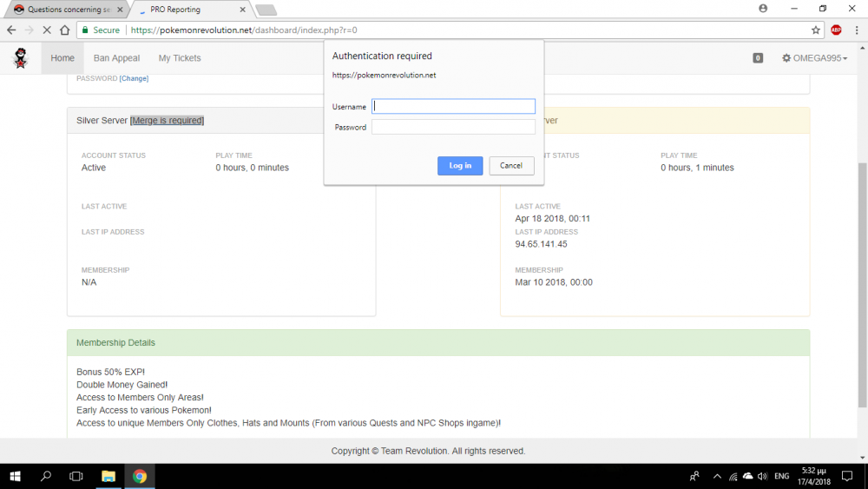Click the 0 hours, 0 minutes play time

[252, 168]
